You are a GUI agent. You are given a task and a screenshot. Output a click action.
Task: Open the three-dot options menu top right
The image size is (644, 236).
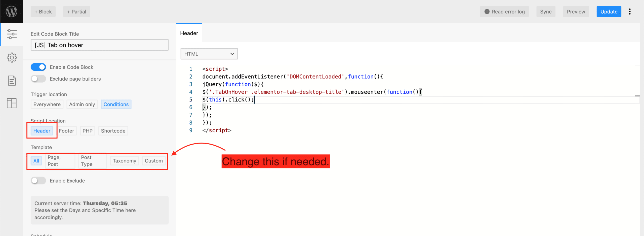[630, 11]
